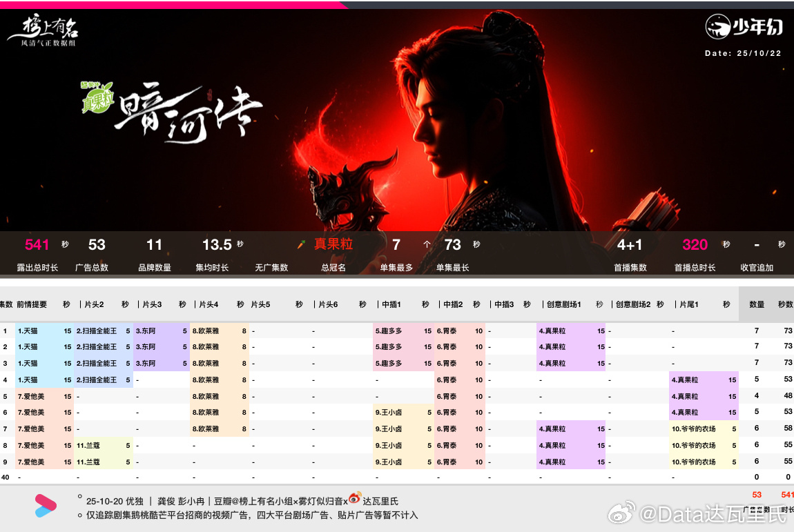Click the 少年幻 logo at top right

[744, 26]
